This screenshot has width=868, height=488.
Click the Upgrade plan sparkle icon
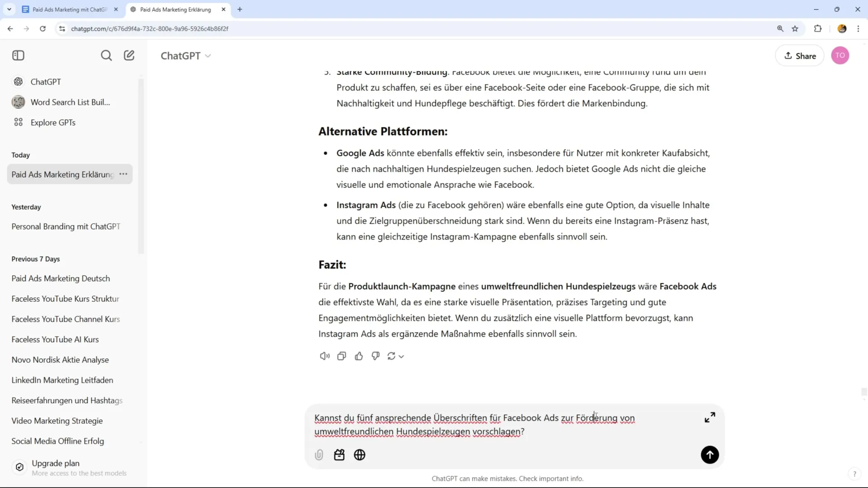pyautogui.click(x=19, y=467)
